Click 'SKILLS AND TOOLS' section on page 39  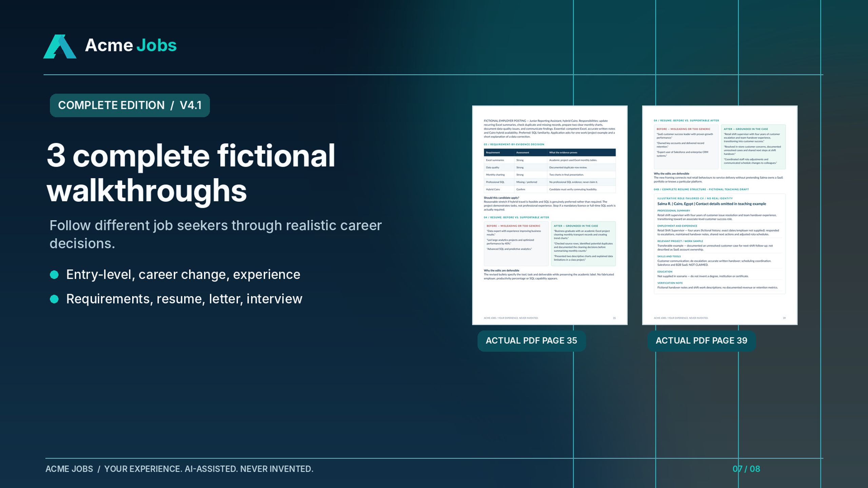719,261
